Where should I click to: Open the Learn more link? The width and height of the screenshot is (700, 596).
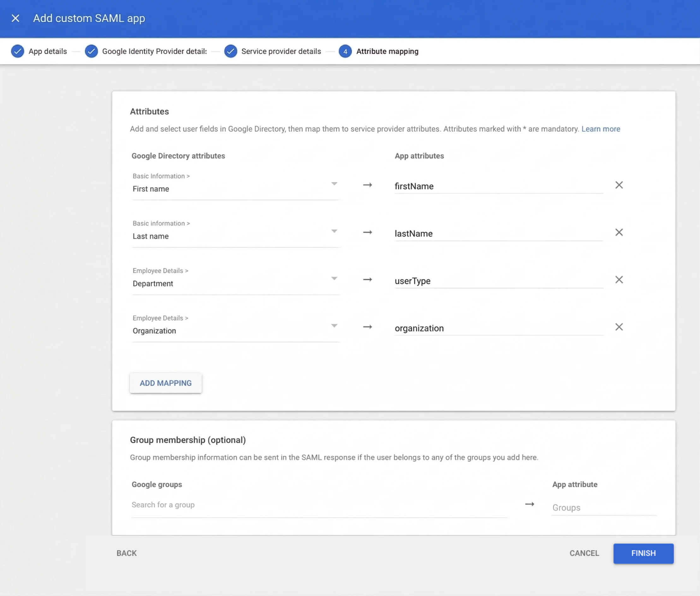[600, 129]
